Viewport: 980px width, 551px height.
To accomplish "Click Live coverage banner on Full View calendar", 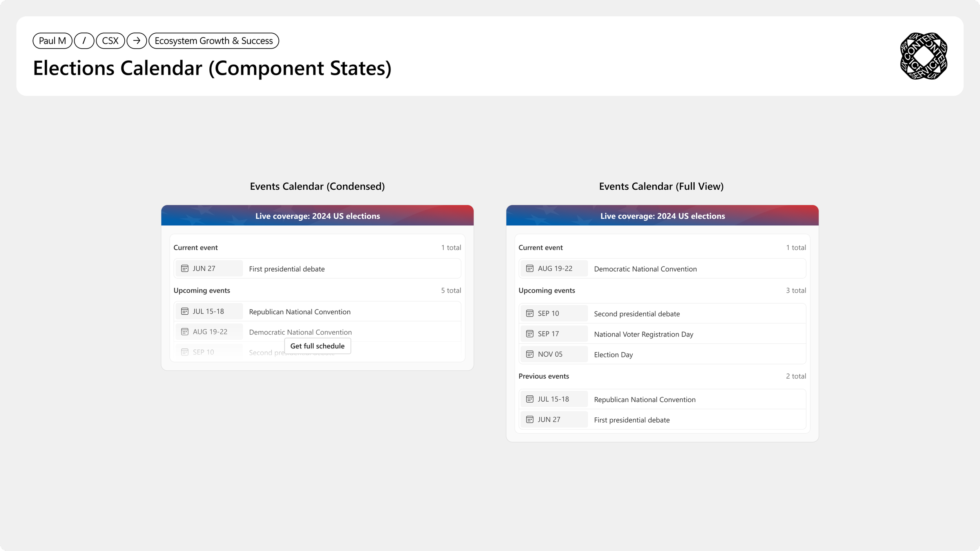I will click(662, 216).
